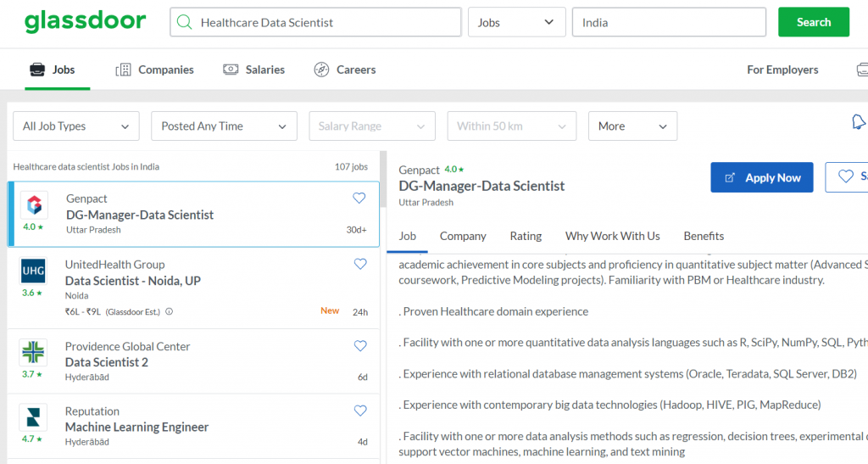Click the 107 jobs count text
This screenshot has width=868, height=464.
pyautogui.click(x=351, y=166)
